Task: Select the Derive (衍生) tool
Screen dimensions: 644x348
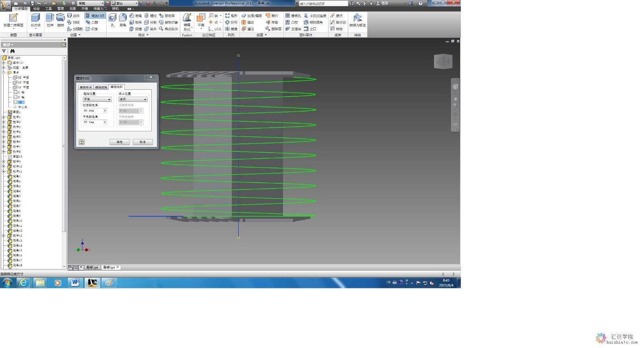Action: [x=92, y=29]
